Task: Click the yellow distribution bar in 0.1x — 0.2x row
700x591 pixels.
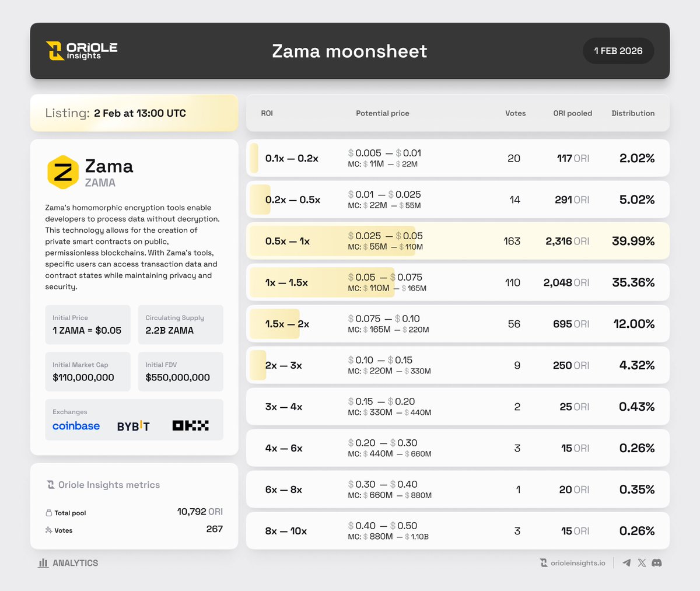Action: 254,158
